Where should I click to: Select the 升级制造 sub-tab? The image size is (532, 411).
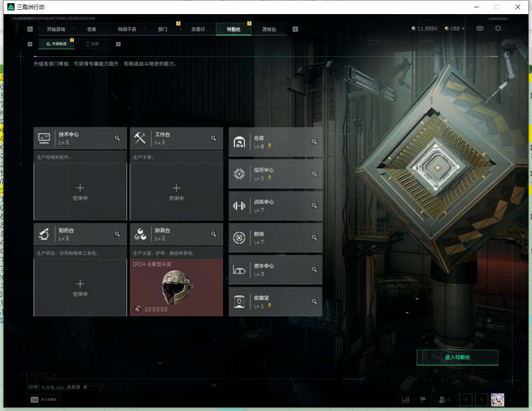pos(56,44)
